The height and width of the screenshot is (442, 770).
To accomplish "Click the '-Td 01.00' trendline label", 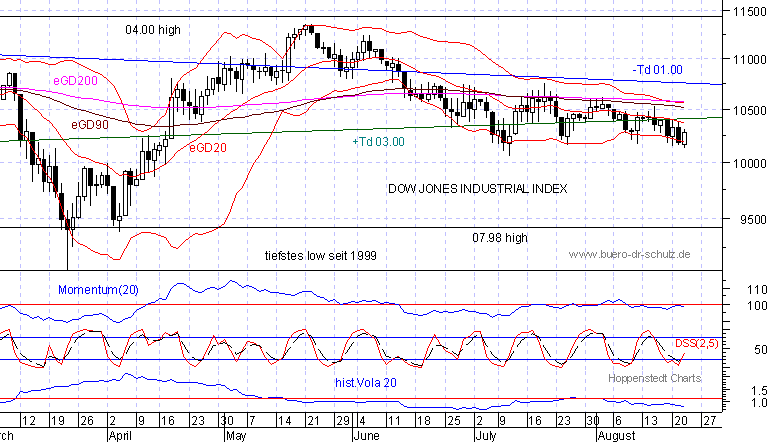I will coord(658,70).
